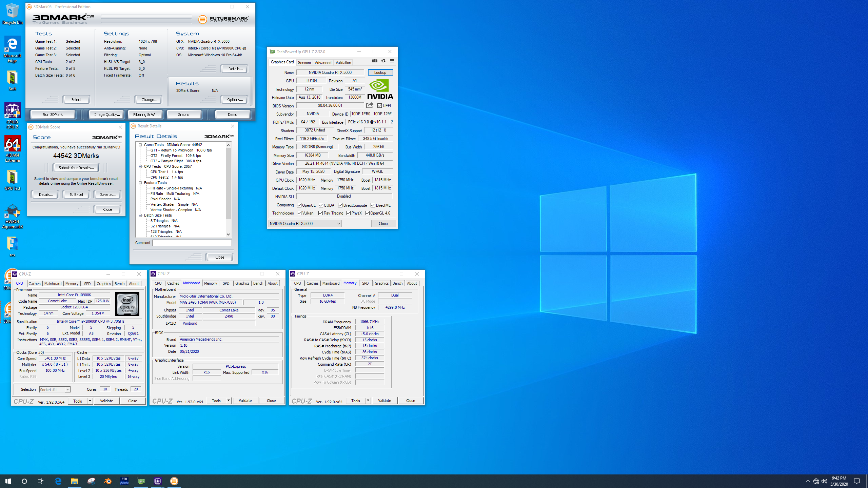This screenshot has width=868, height=488.
Task: Toggle the UEFI checkbox in GPU-Z
Action: 380,106
